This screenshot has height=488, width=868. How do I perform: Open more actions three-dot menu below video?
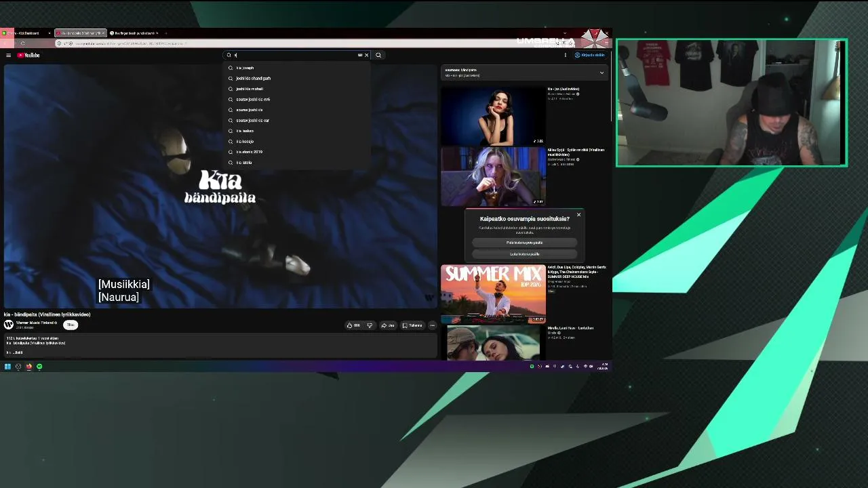(x=432, y=325)
